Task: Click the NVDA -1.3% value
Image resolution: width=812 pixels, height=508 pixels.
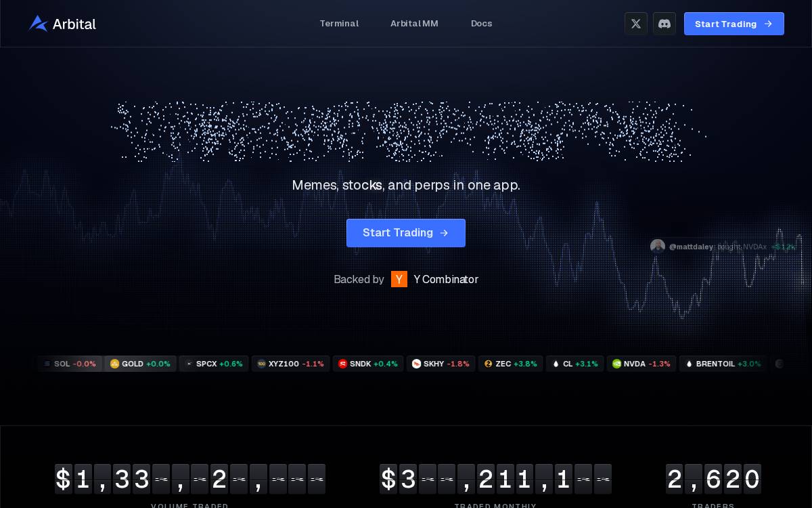Action: click(x=659, y=364)
